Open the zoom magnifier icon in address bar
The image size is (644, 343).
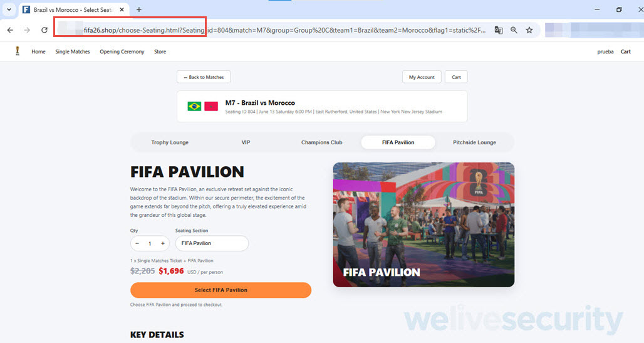pyautogui.click(x=514, y=30)
